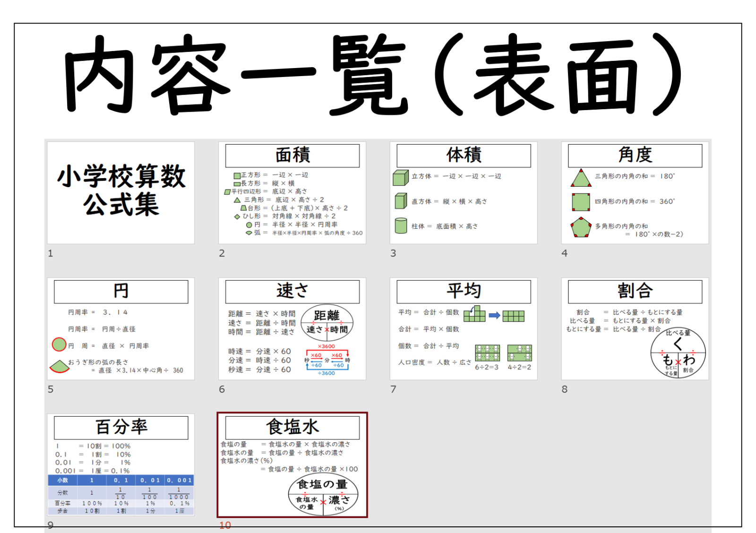Select the 割合 slide thumbnail
Viewport: 756px width, 533px height.
coord(635,329)
